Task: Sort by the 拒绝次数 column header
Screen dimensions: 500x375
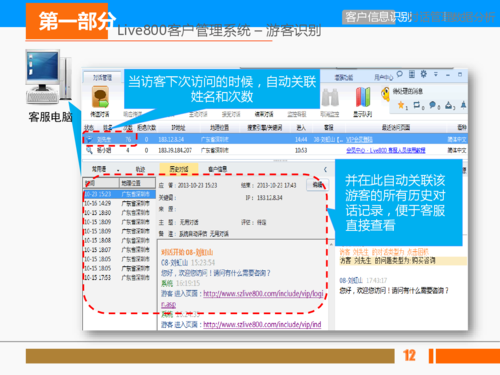Action: tap(147, 128)
